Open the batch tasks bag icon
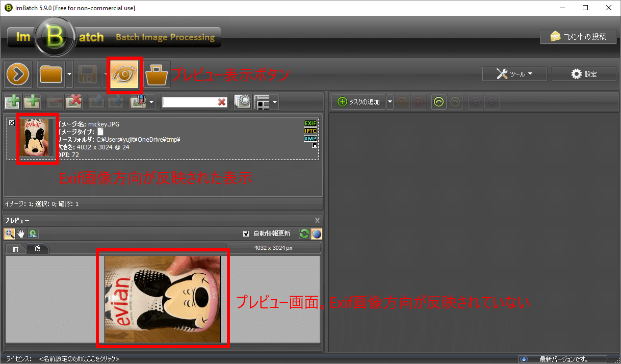The width and height of the screenshot is (621, 364). (x=157, y=74)
